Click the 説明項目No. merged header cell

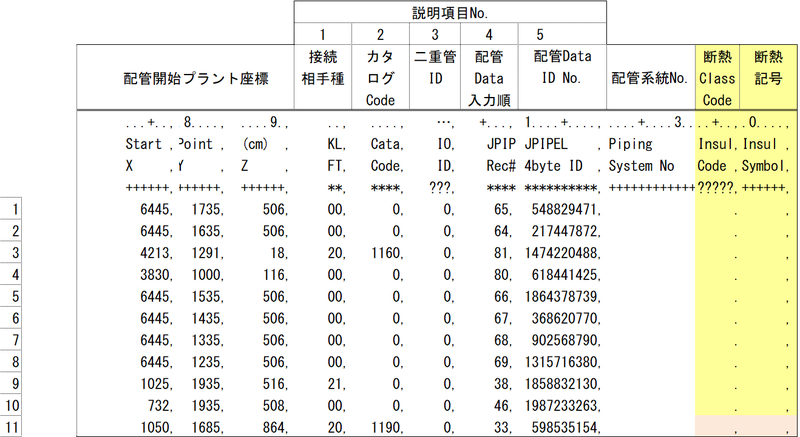tap(450, 12)
